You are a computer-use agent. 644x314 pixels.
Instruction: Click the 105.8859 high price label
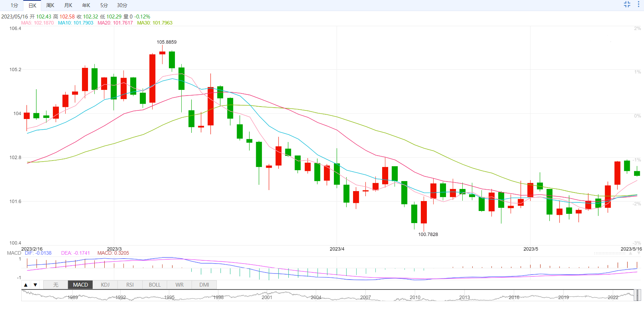(x=167, y=42)
